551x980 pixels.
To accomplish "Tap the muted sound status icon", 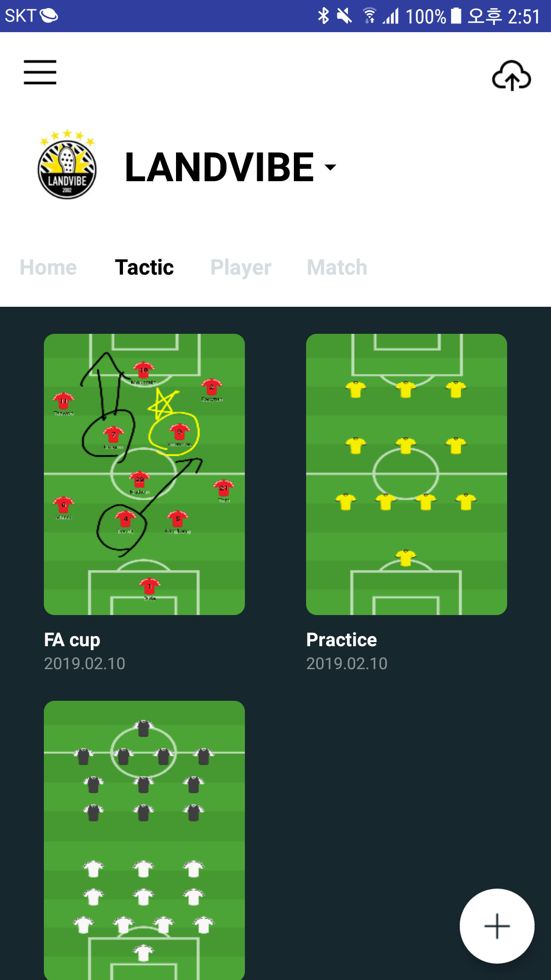I will [345, 16].
